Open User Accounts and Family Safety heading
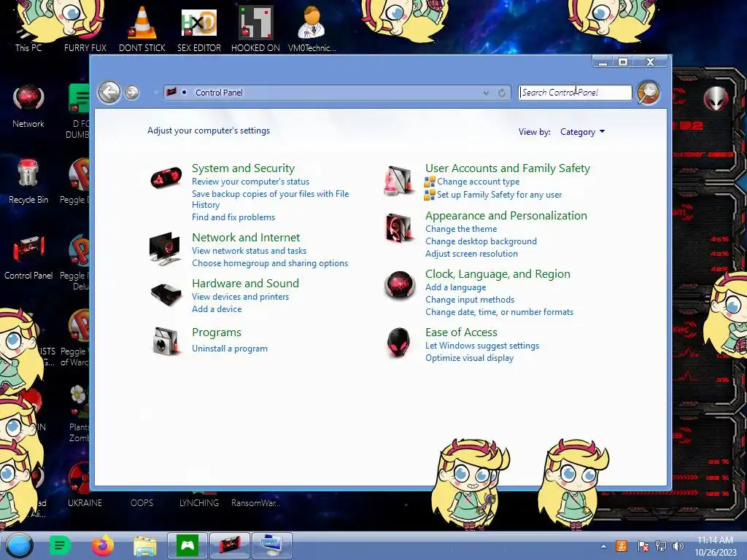747x560 pixels. pyautogui.click(x=508, y=168)
